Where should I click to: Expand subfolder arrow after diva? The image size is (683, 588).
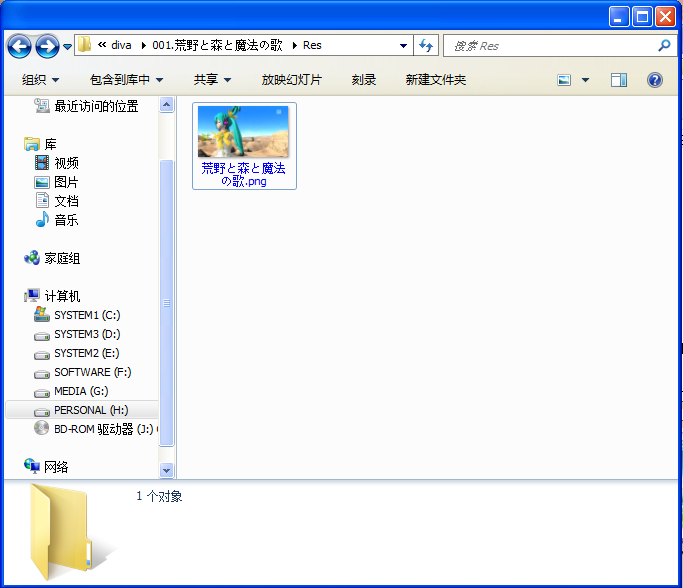143,45
